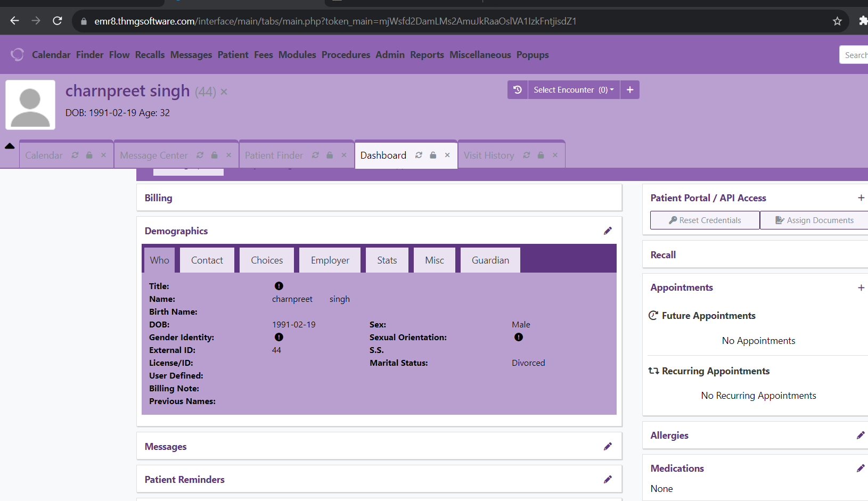Click the Allergies edit pencil icon

(x=860, y=435)
